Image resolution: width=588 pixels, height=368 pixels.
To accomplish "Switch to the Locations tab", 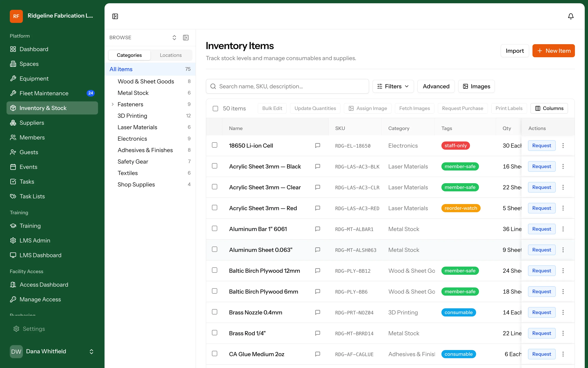I will tap(170, 55).
